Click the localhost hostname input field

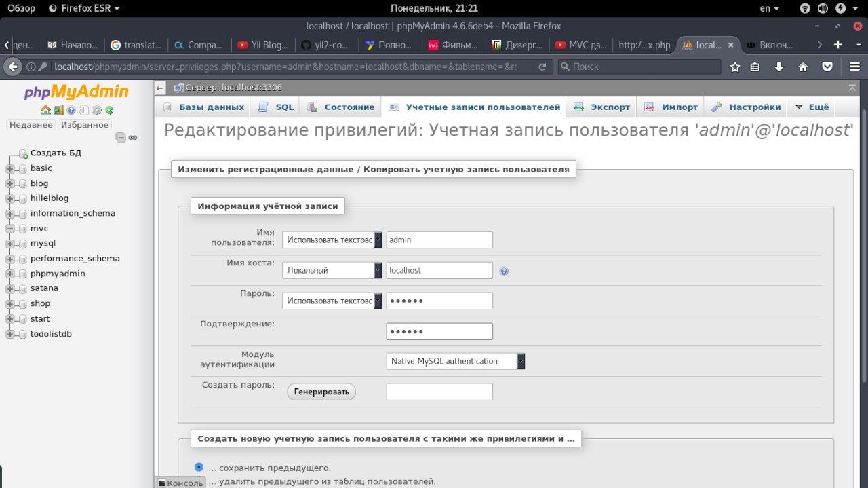pos(439,270)
